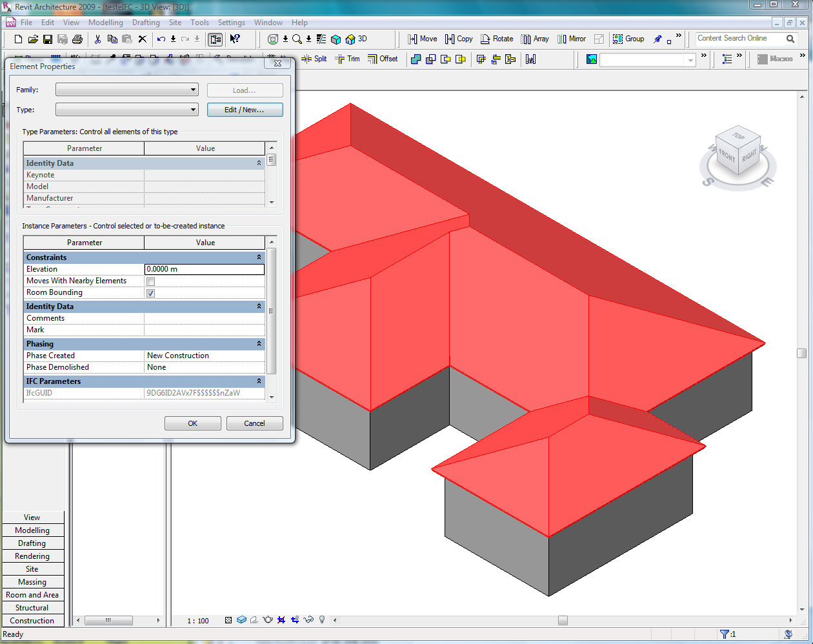Open the default 3D view
Image resolution: width=813 pixels, height=644 pixels.
click(356, 39)
